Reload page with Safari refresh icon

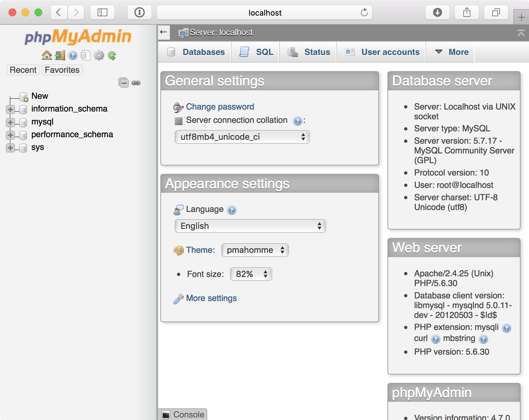click(x=364, y=13)
